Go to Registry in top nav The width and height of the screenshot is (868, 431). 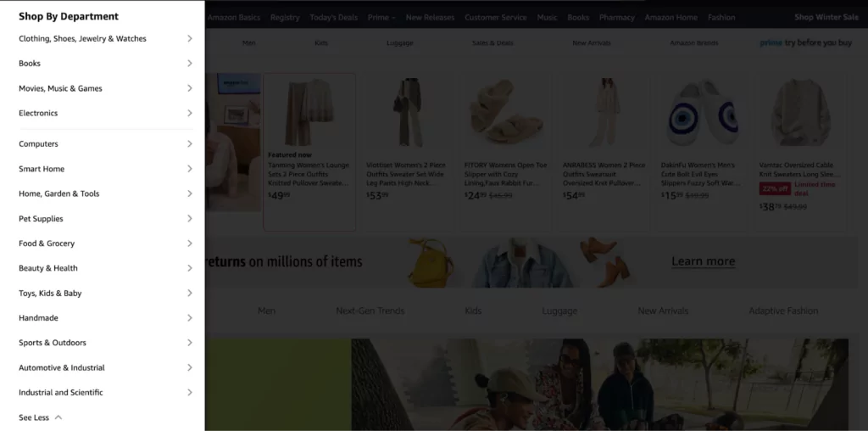[x=285, y=17]
